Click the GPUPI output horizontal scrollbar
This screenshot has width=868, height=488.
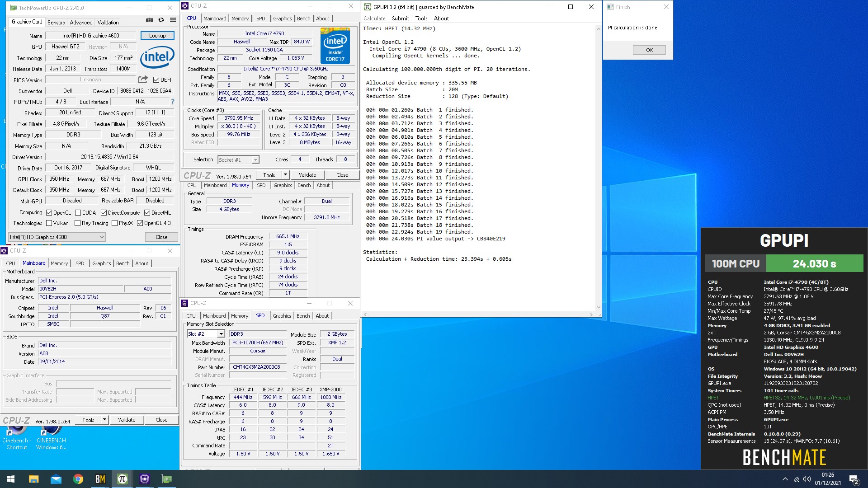(478, 314)
